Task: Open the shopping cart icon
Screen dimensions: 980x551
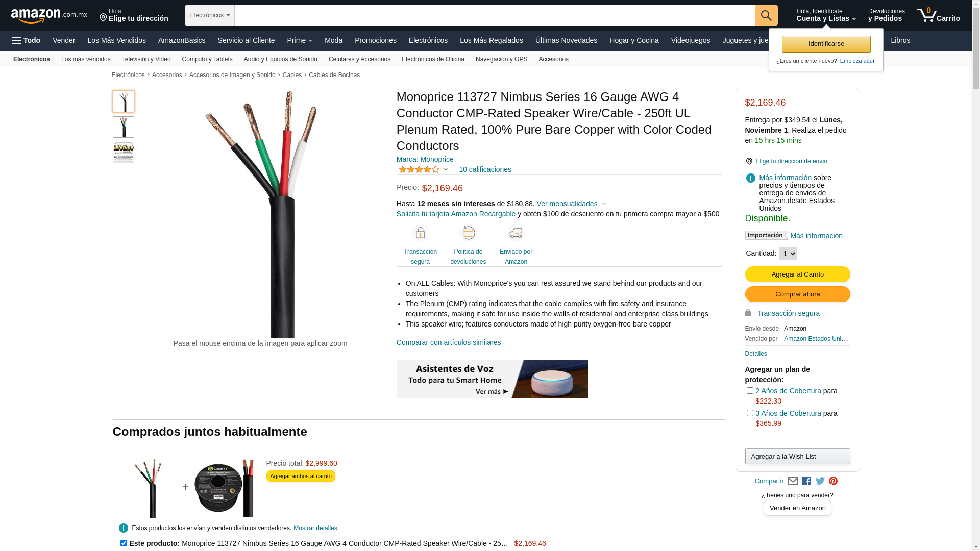Action: [938, 15]
